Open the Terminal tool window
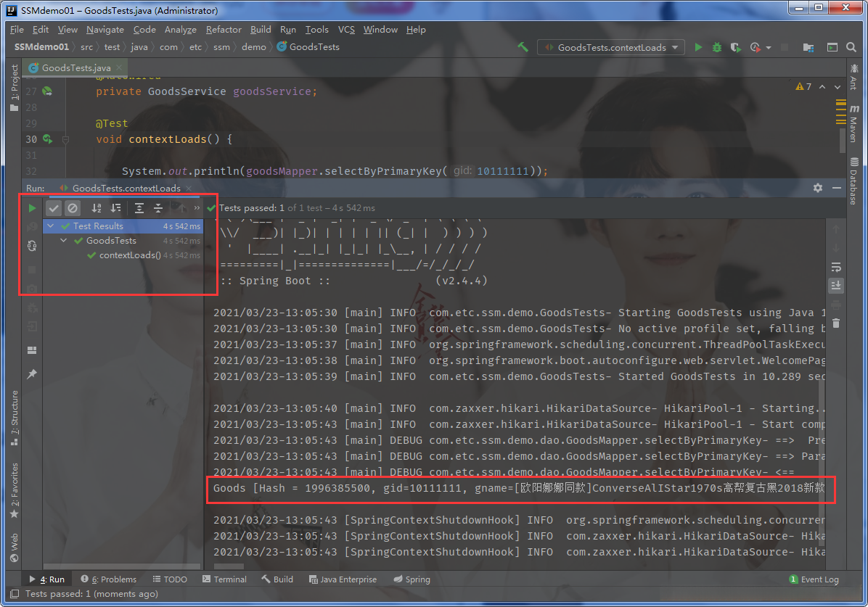The image size is (868, 607). [224, 579]
